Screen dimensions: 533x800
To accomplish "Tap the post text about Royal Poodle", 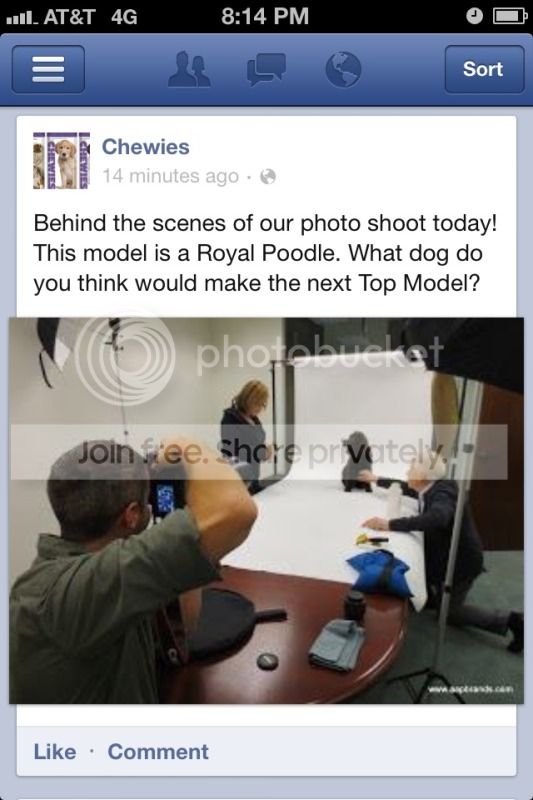I will [x=265, y=253].
